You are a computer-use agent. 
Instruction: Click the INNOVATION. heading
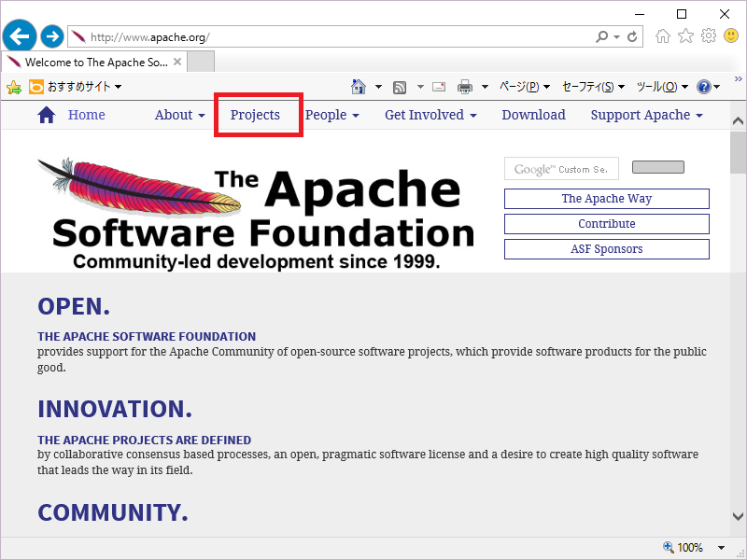click(115, 409)
